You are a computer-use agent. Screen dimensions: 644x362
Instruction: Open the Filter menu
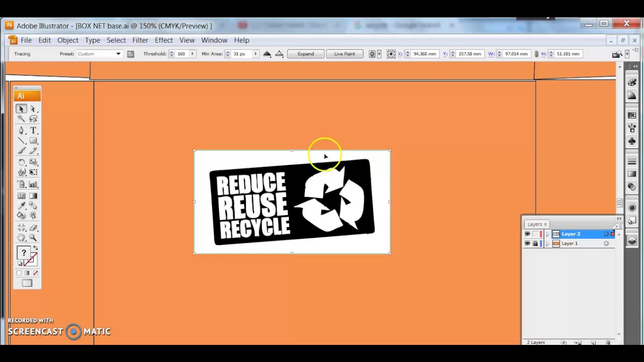140,40
